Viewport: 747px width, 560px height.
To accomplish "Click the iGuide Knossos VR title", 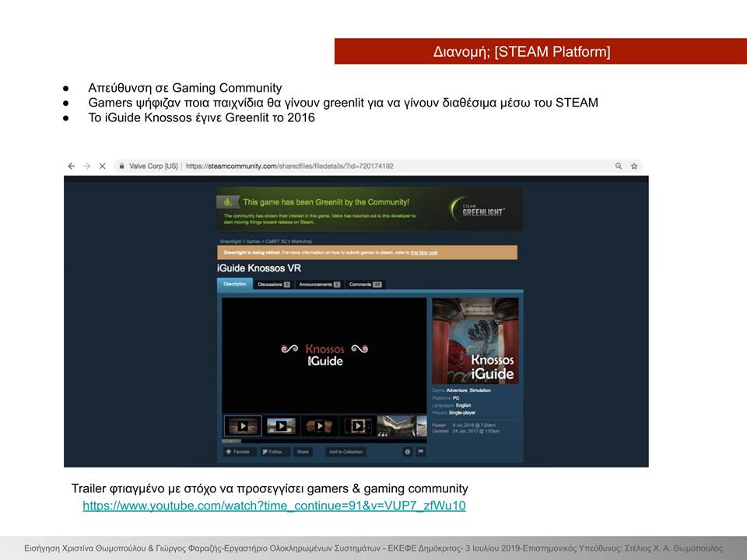I will (x=259, y=268).
